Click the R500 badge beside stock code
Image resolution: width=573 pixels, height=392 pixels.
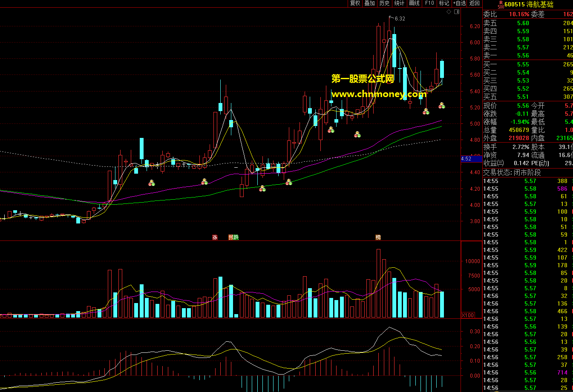pyautogui.click(x=501, y=4)
